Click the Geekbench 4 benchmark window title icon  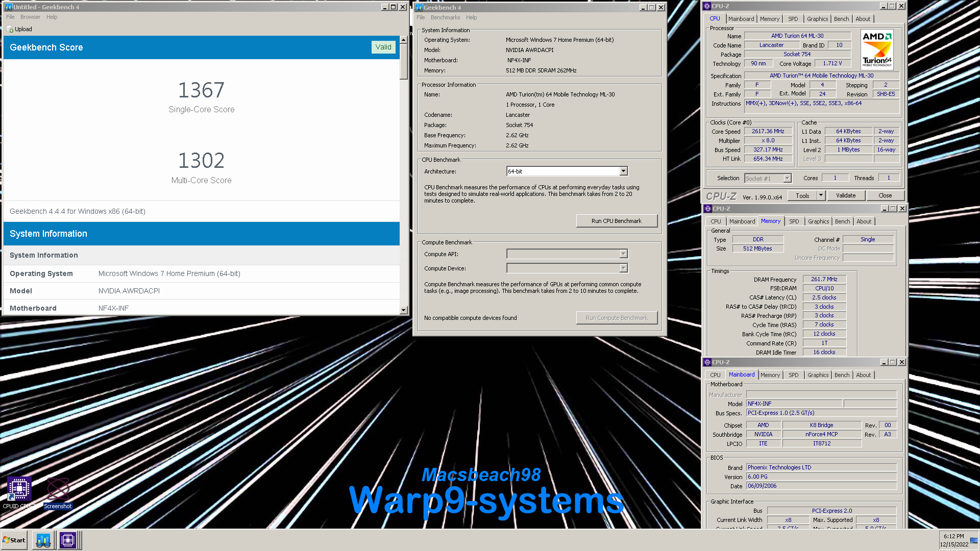pos(419,8)
